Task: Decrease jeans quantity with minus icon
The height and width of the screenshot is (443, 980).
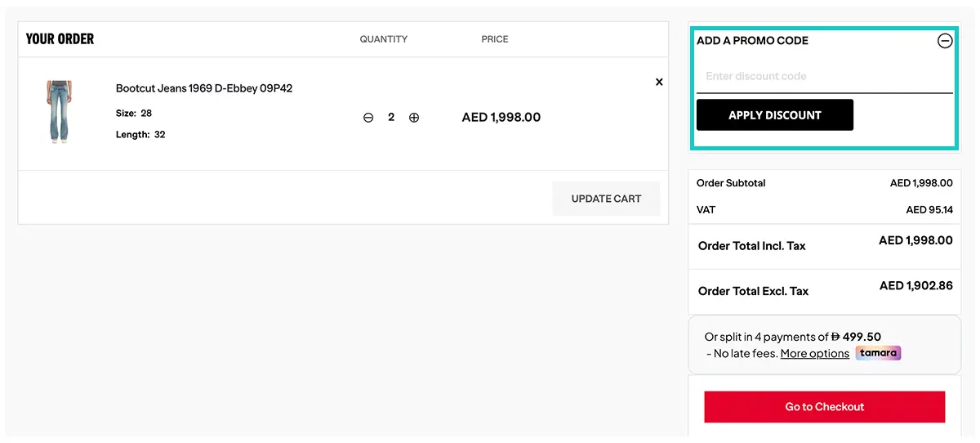Action: coord(368,118)
